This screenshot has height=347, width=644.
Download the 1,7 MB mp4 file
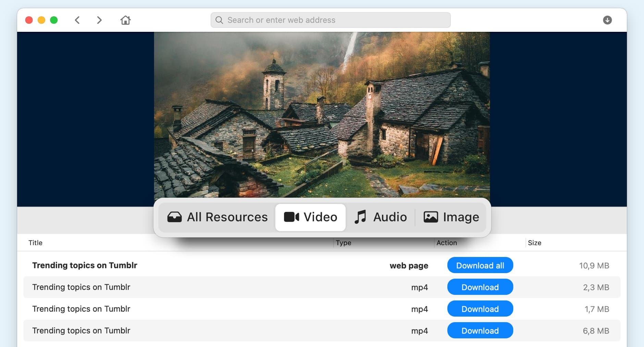pyautogui.click(x=480, y=309)
